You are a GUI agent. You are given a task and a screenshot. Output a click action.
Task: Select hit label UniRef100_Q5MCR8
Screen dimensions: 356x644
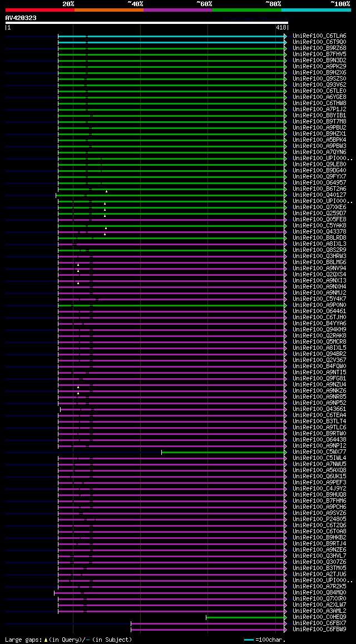[x=319, y=342]
